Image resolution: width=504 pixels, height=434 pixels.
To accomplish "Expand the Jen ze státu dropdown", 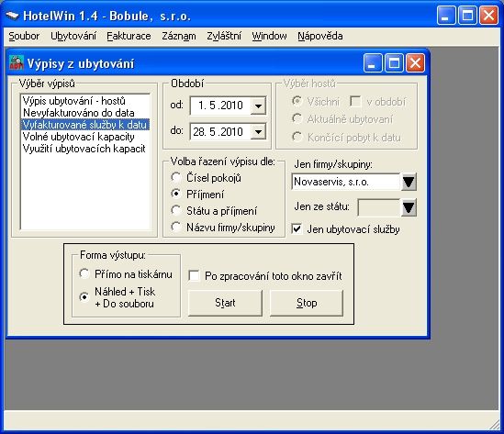I will (409, 207).
